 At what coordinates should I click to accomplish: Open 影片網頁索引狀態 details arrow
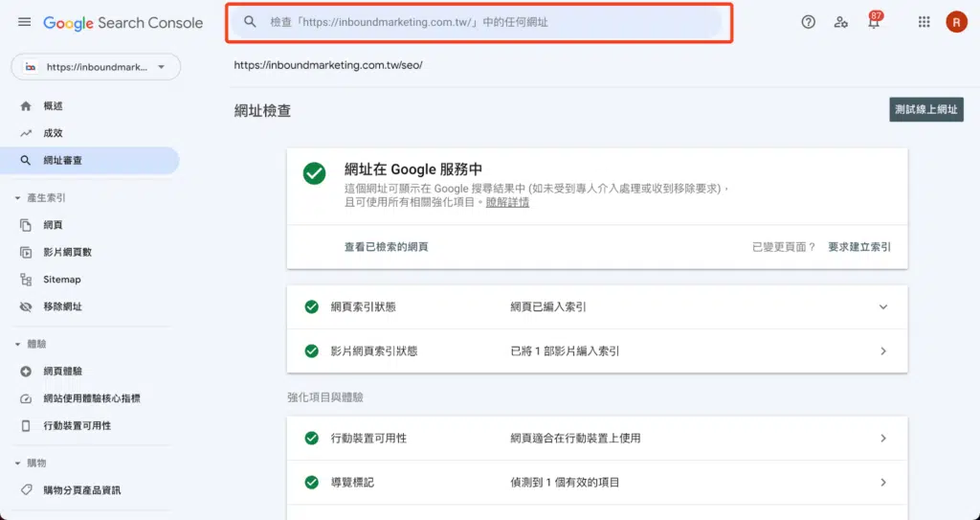coord(883,351)
